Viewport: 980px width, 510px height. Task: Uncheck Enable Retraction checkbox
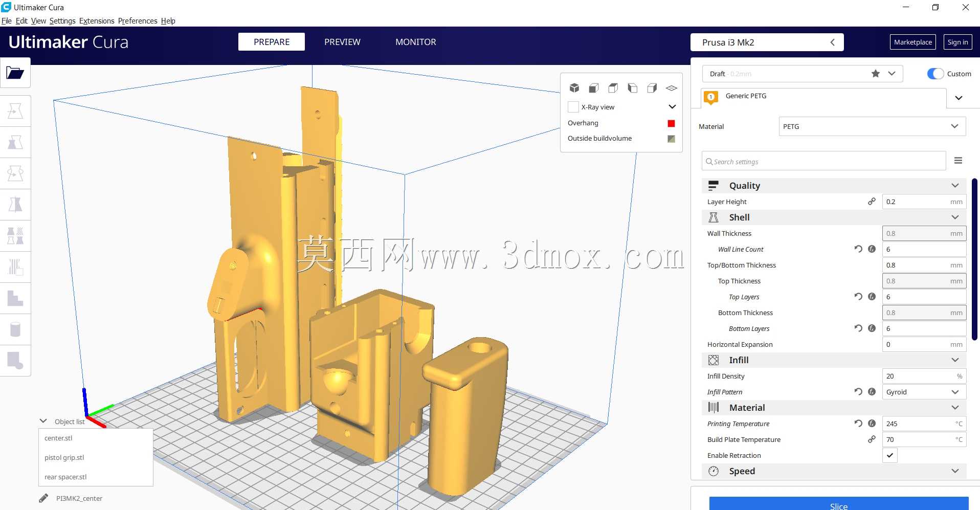[890, 455]
